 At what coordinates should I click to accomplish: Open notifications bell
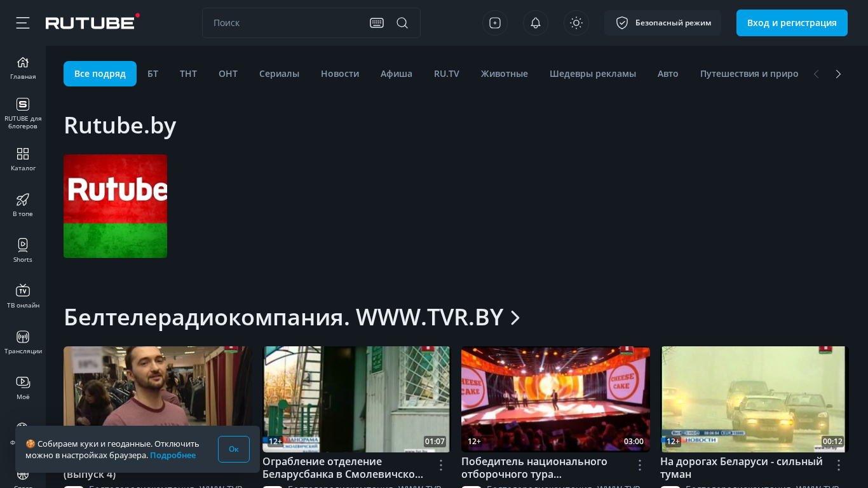click(536, 23)
